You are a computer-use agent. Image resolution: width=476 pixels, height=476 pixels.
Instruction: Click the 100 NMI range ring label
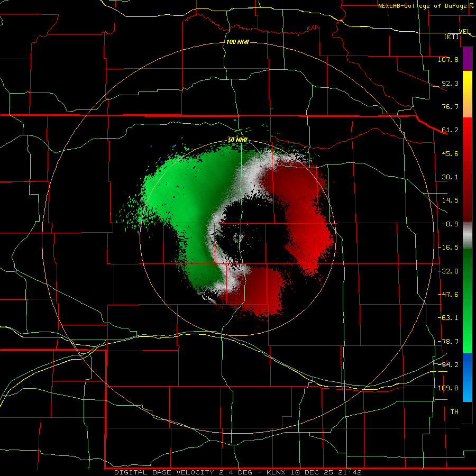[x=237, y=42]
